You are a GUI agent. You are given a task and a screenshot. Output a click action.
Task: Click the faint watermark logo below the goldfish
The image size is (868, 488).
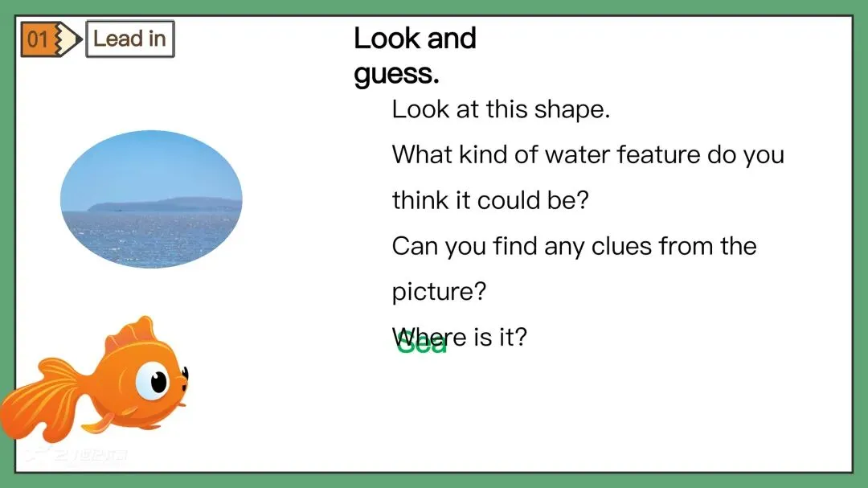[76, 457]
